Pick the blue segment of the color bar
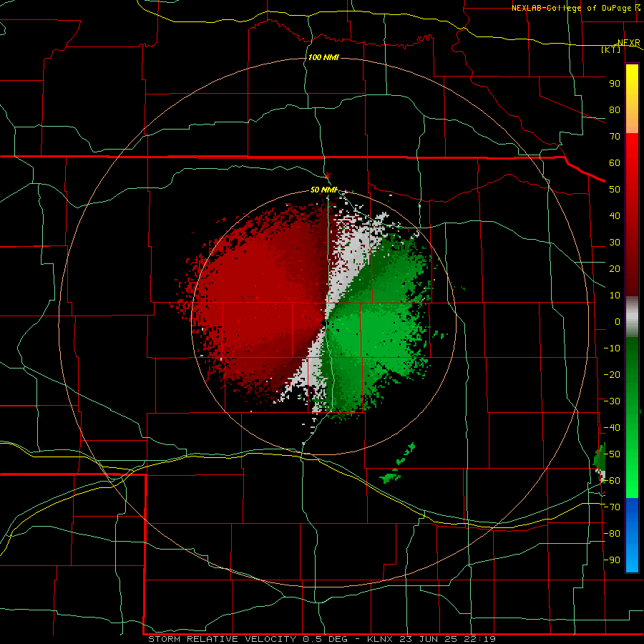 coord(632,535)
